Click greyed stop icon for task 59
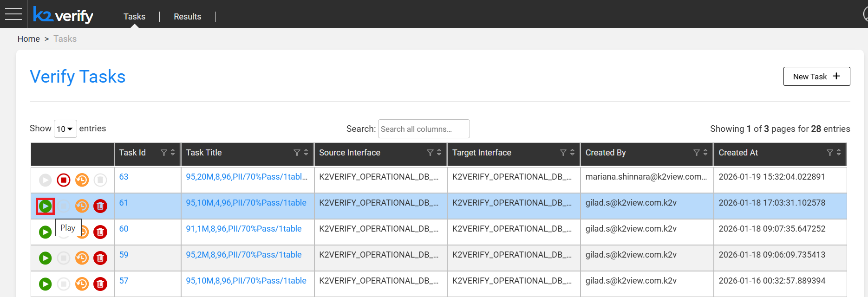This screenshot has height=297, width=868. 64,258
